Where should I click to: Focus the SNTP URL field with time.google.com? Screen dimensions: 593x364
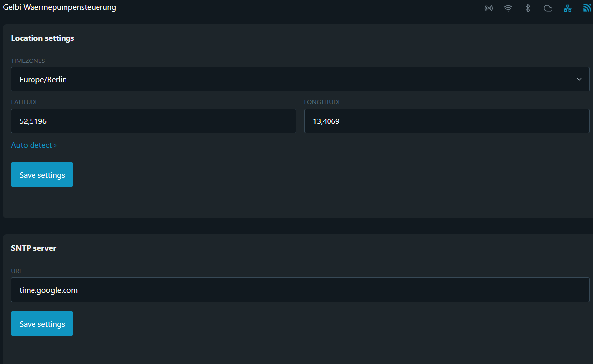click(x=300, y=290)
